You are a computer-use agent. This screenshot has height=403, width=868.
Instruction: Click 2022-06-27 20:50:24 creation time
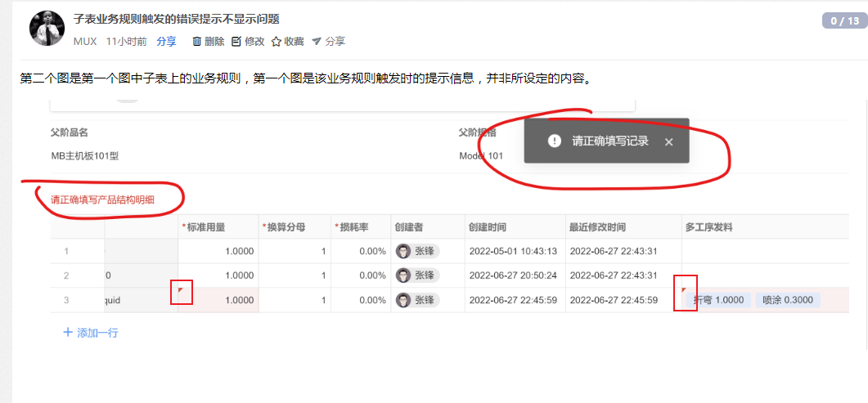tap(513, 275)
